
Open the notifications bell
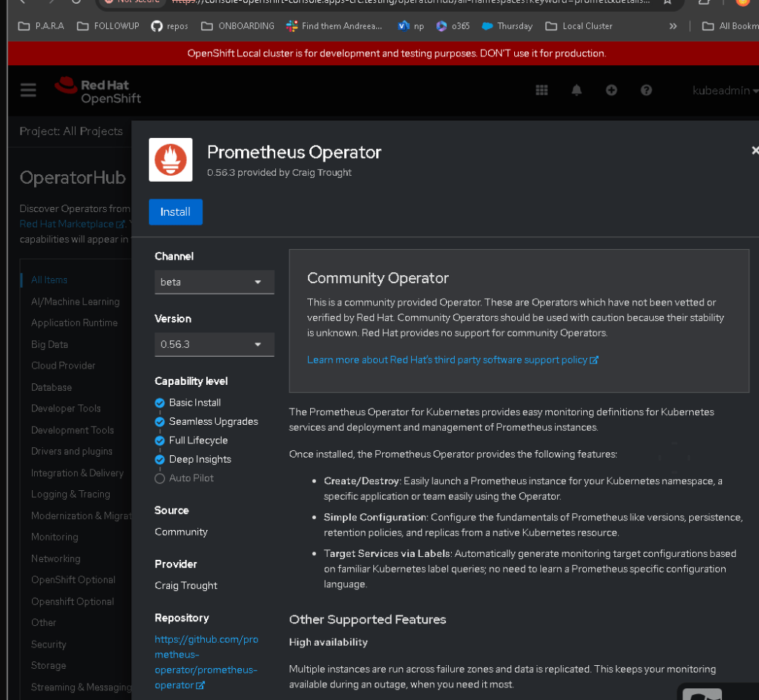tap(576, 90)
